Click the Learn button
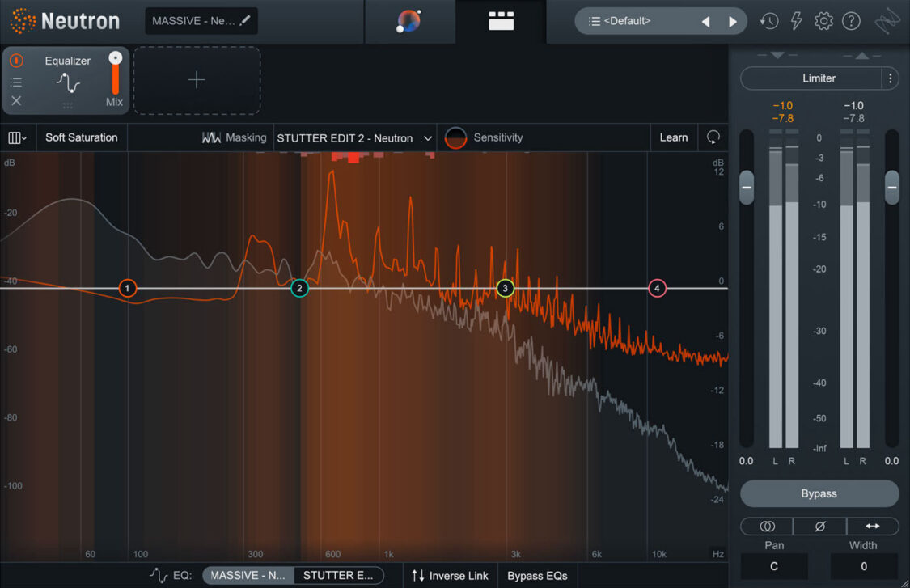This screenshot has width=910, height=588. coord(673,137)
